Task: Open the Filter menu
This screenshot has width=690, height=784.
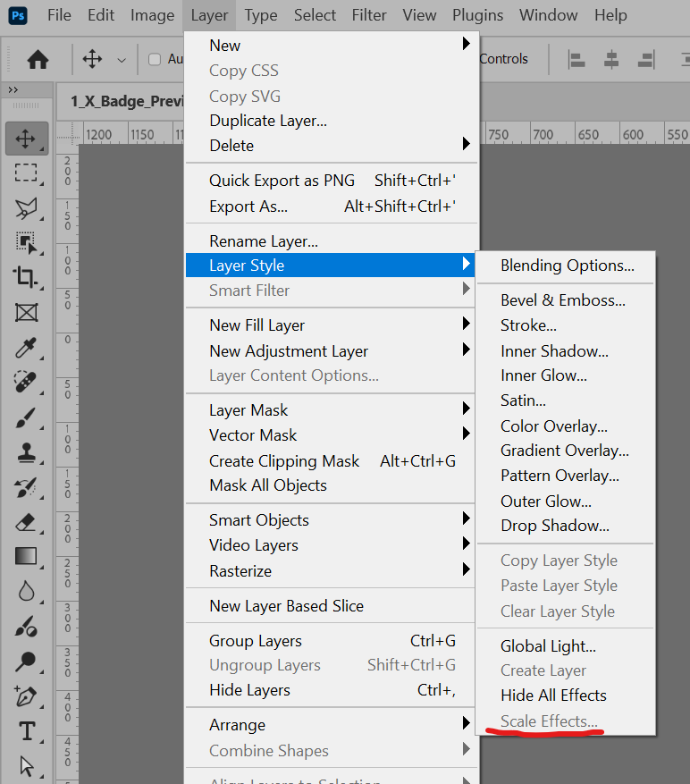Action: click(x=369, y=15)
